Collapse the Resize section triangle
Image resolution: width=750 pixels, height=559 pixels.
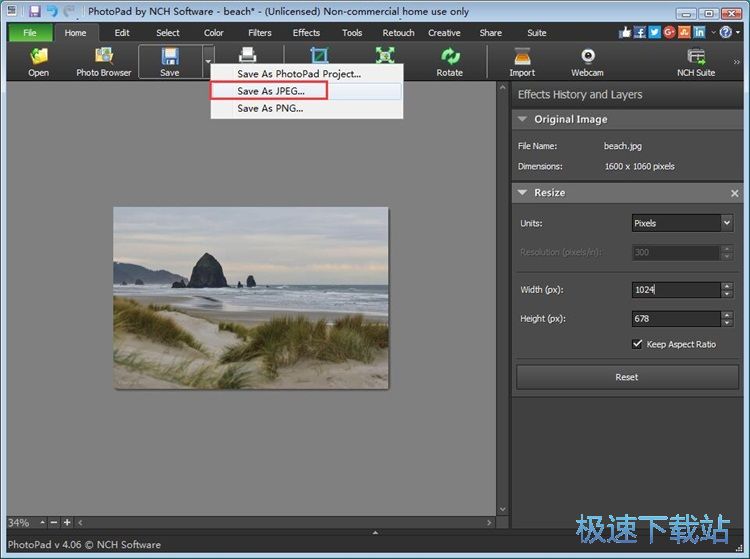(x=522, y=192)
